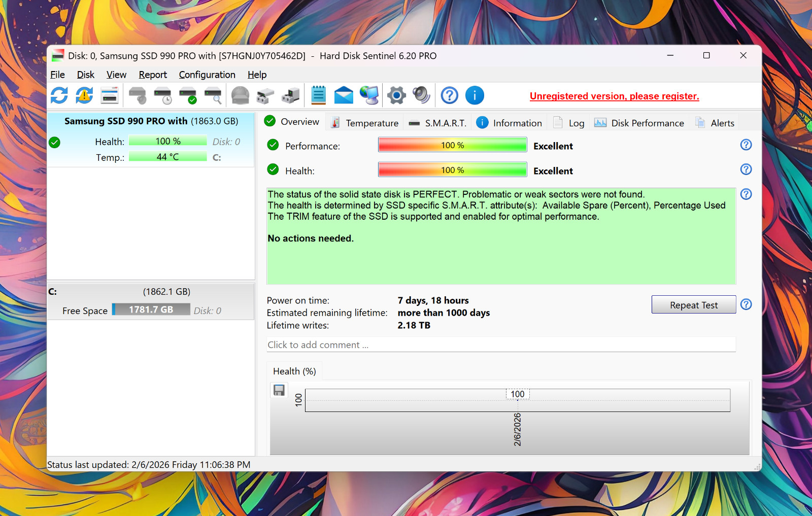The height and width of the screenshot is (516, 812).
Task: Click the 'Disk: 0' label beside the left panel Health bar
Action: (226, 142)
